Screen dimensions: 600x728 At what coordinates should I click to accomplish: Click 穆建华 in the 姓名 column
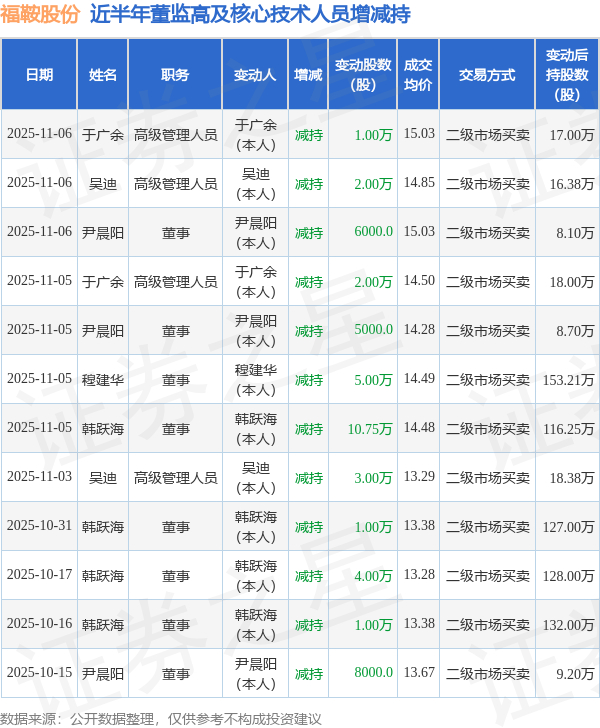(x=103, y=380)
